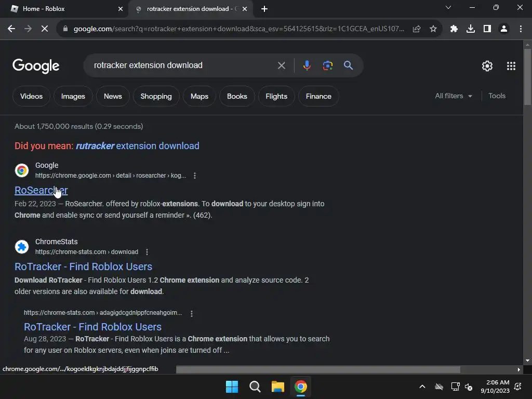The image size is (532, 399).
Task: Open first RoTracker - Find Roblox Users link
Action: 83,267
